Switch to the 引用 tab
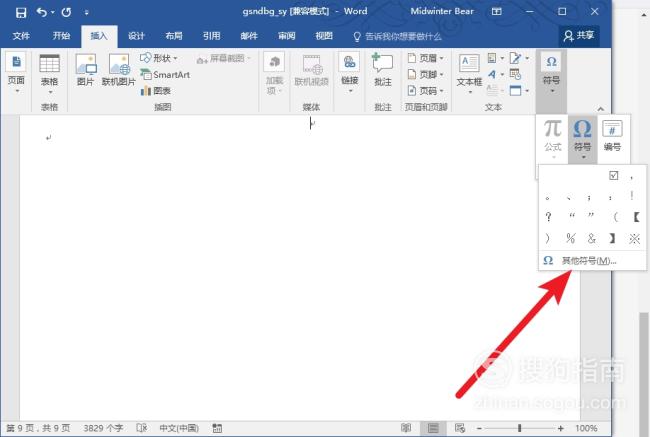 (x=211, y=36)
